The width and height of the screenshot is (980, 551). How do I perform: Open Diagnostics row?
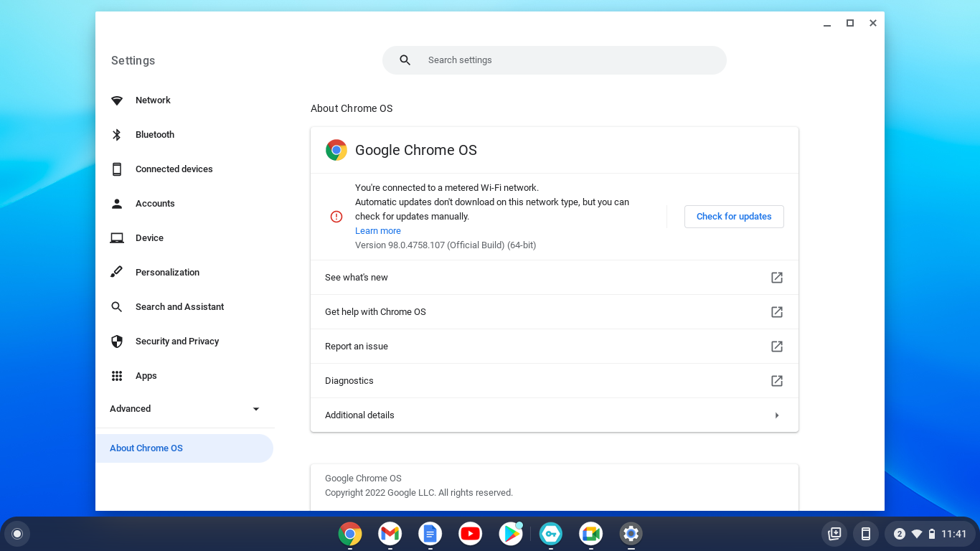pyautogui.click(x=555, y=381)
